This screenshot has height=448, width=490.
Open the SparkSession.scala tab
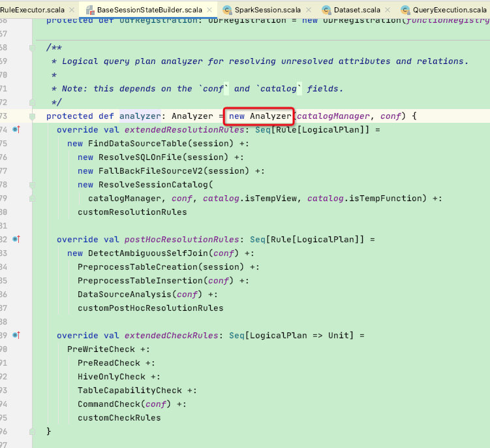[x=268, y=10]
